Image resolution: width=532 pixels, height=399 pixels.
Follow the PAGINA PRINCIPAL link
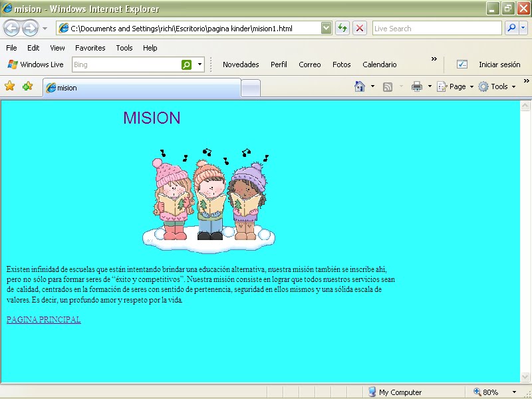pos(44,320)
